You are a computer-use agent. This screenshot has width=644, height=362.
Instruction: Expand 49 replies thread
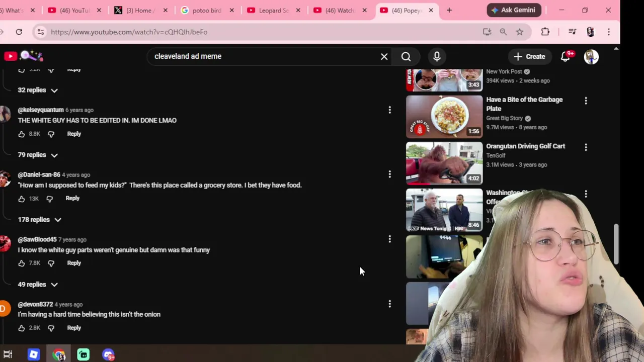38,285
